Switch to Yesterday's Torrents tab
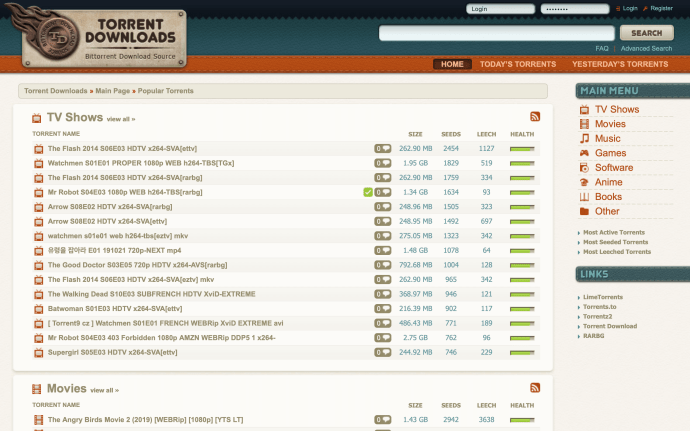690x431 pixels. click(619, 64)
